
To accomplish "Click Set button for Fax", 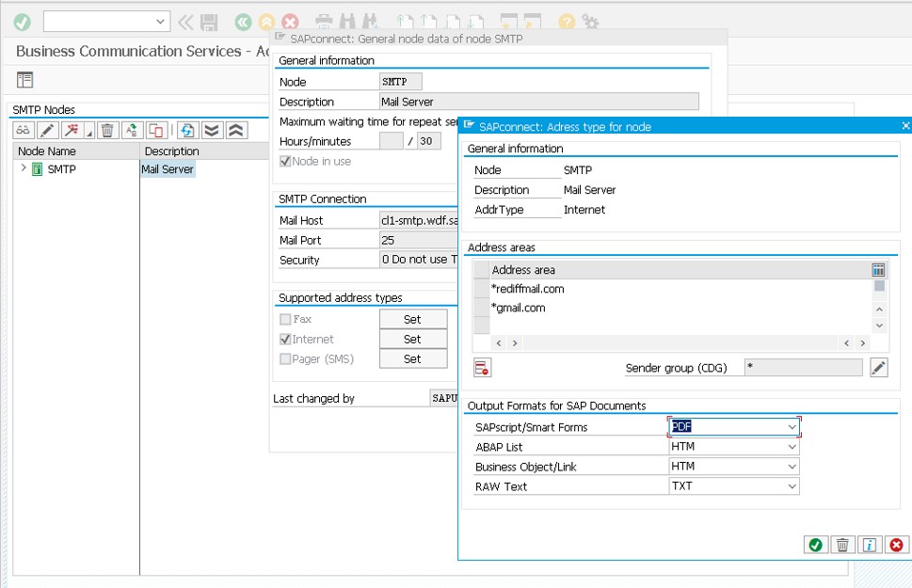I will click(x=413, y=319).
